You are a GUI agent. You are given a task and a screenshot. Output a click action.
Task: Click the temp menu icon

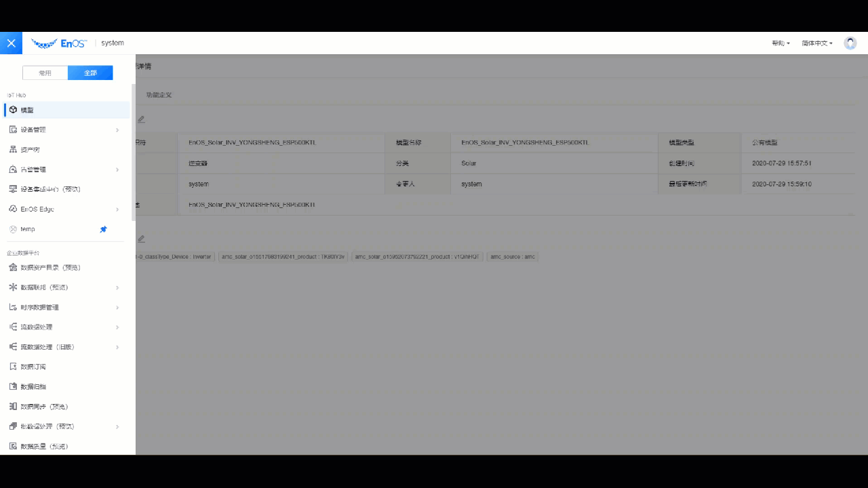[13, 229]
